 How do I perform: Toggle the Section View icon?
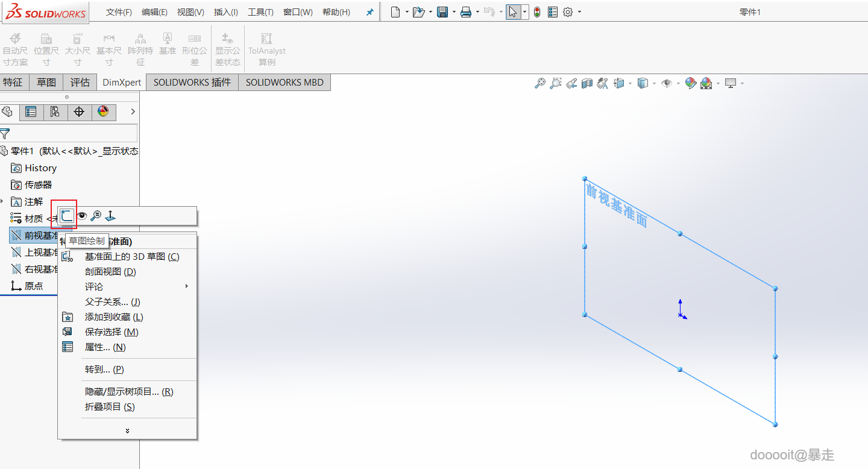click(x=587, y=83)
